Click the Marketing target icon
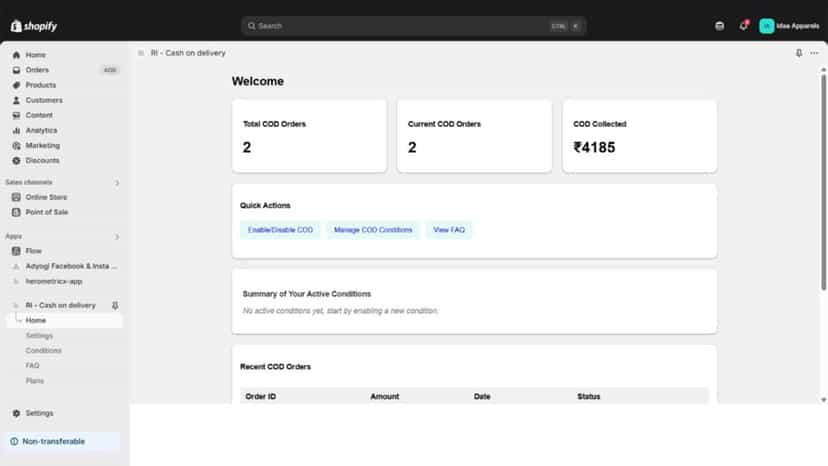 [x=16, y=145]
